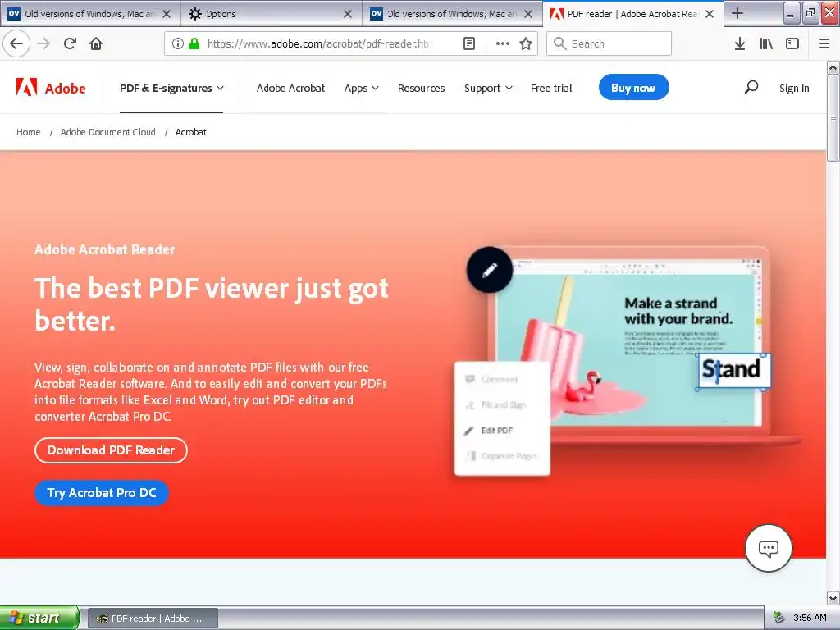Reload the current page
The height and width of the screenshot is (630, 840).
point(71,43)
